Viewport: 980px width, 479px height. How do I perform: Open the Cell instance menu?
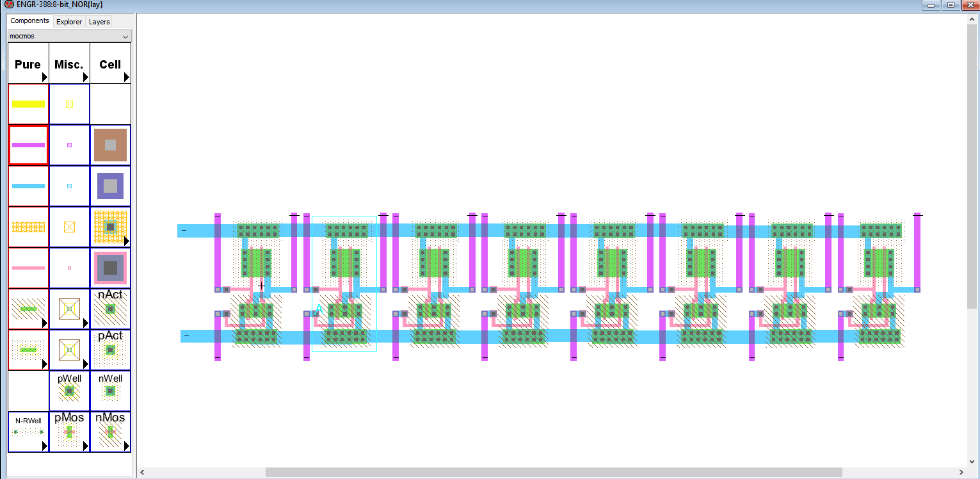pos(110,63)
